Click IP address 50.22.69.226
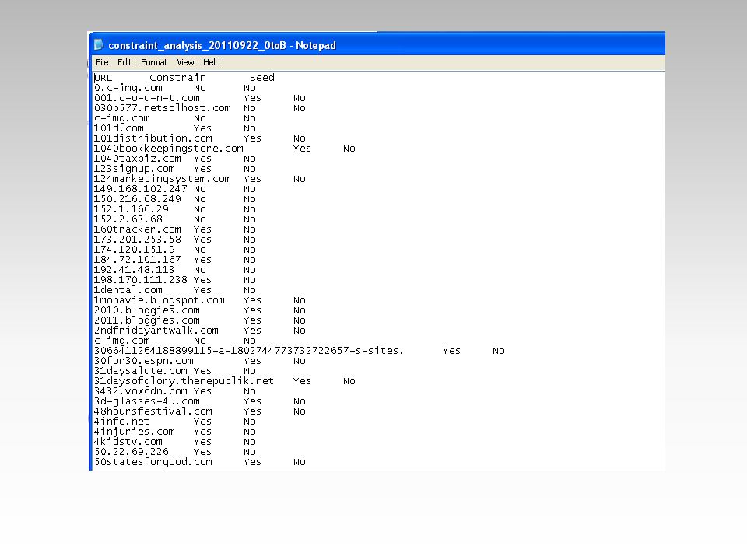The image size is (747, 560). pos(132,452)
